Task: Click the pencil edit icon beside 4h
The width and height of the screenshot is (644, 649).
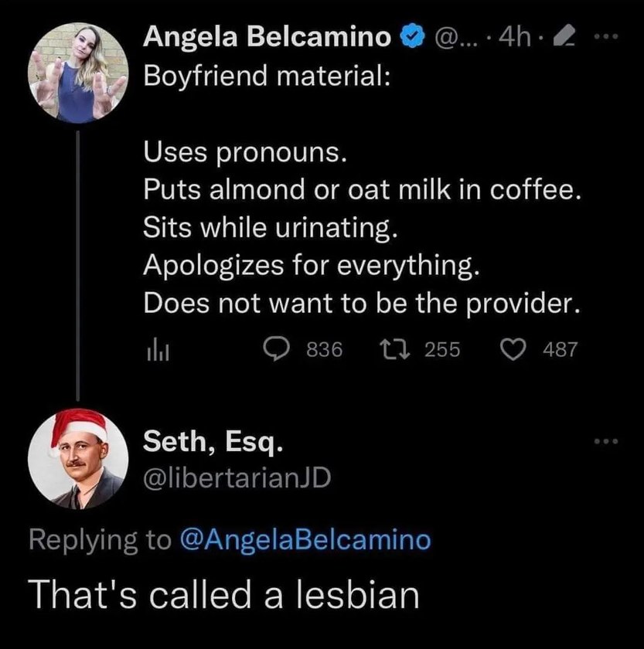Action: tap(564, 36)
